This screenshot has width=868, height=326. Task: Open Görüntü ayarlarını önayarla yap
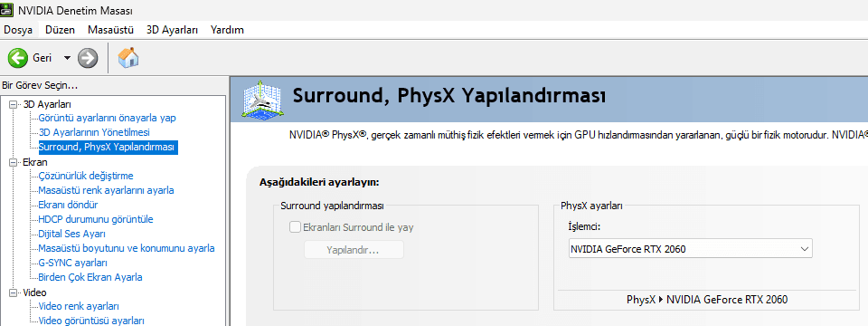point(108,118)
